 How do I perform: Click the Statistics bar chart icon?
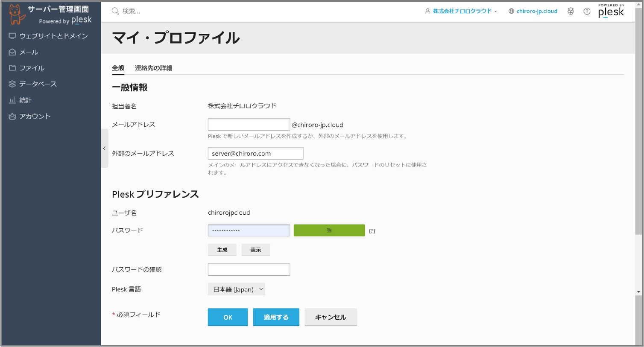(12, 100)
